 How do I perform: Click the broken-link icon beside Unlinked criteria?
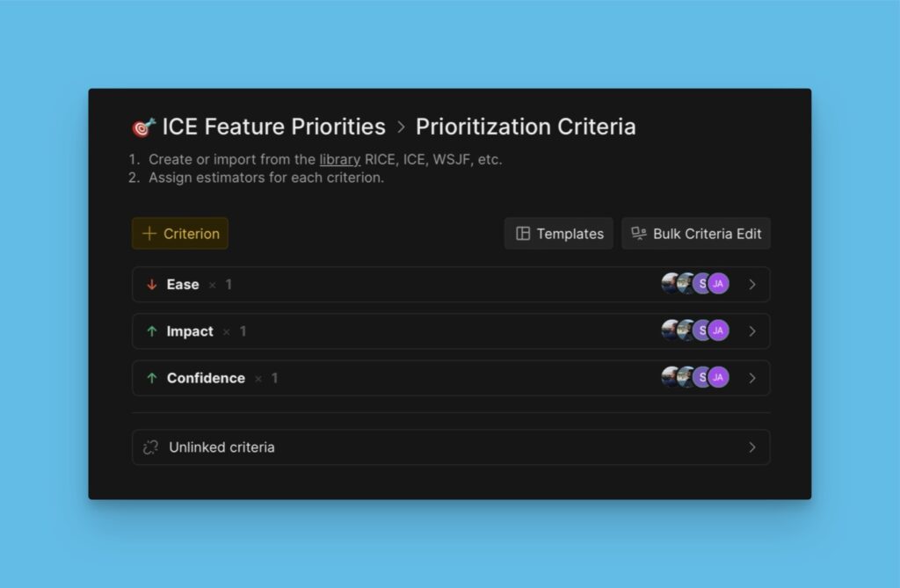[x=152, y=446]
